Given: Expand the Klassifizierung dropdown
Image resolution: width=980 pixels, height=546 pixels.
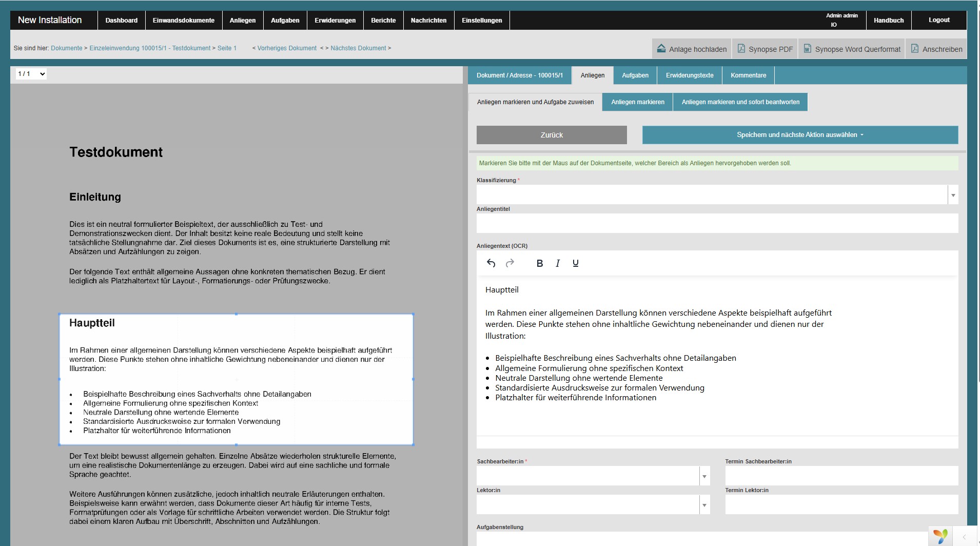Looking at the screenshot, I should pyautogui.click(x=953, y=195).
